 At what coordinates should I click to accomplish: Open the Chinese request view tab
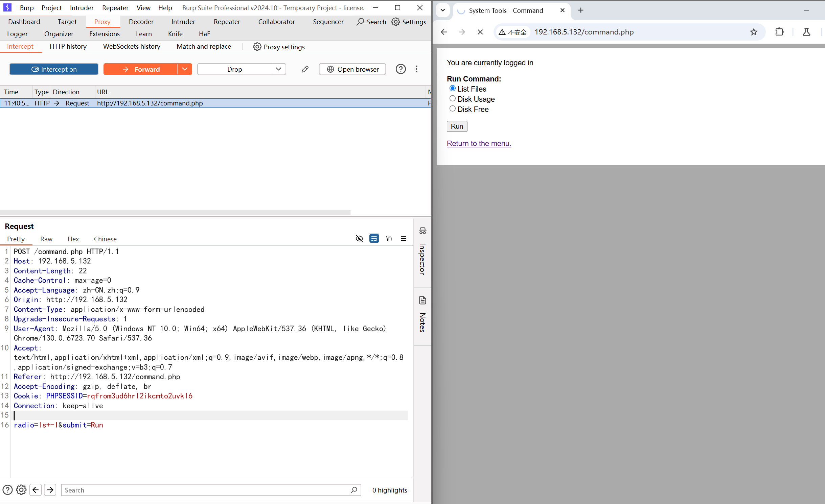105,239
